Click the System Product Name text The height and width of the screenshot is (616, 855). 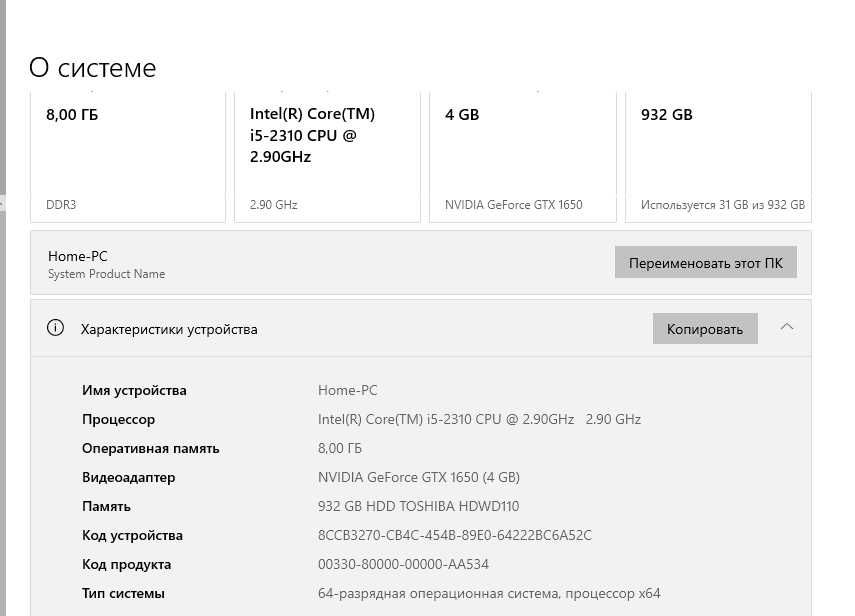[x=106, y=274]
